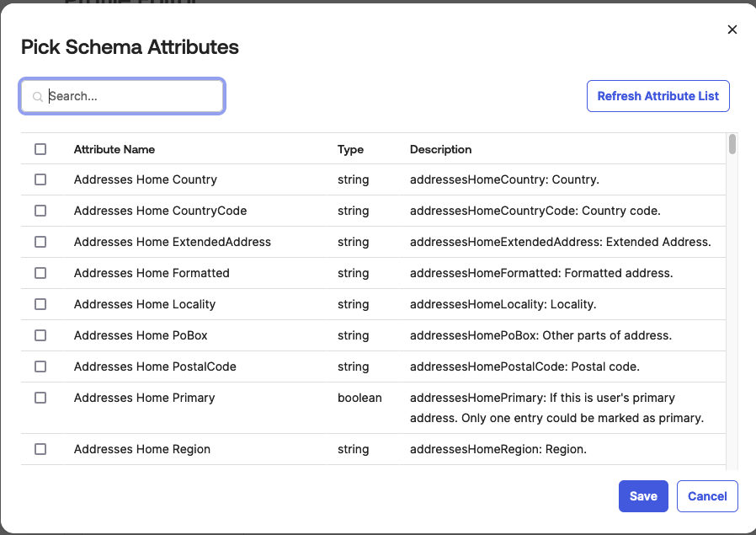756x535 pixels.
Task: Enable the Addresses Home Primary boolean attribute
Action: (x=40, y=398)
